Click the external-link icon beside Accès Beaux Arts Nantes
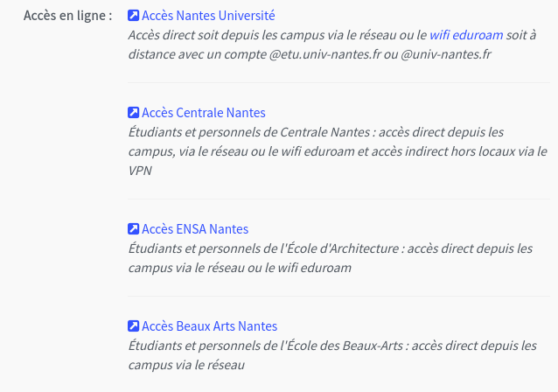The height and width of the screenshot is (392, 558). [x=134, y=325]
